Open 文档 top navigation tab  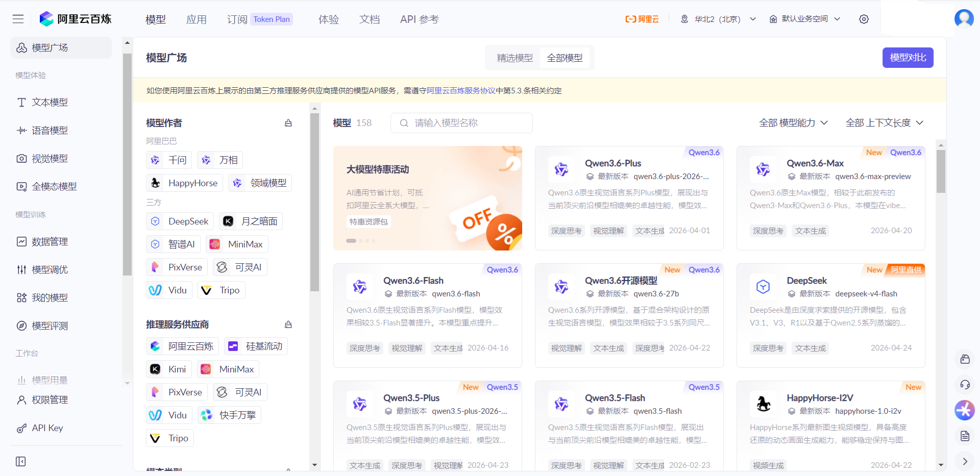(x=370, y=19)
